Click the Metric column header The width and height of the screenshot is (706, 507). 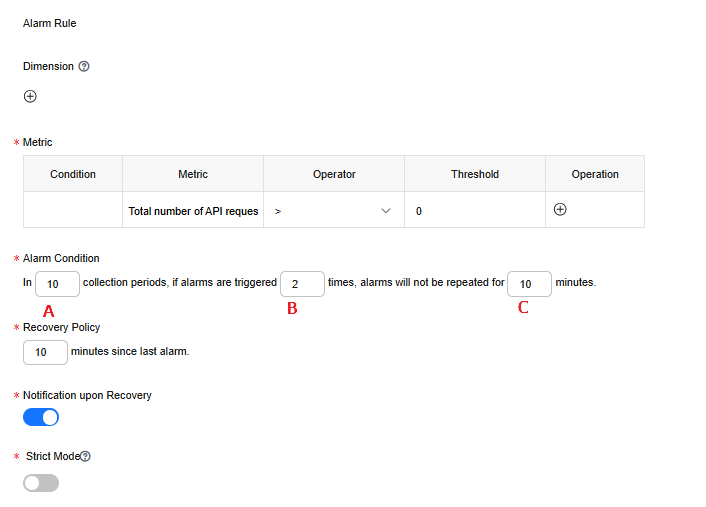[x=193, y=174]
